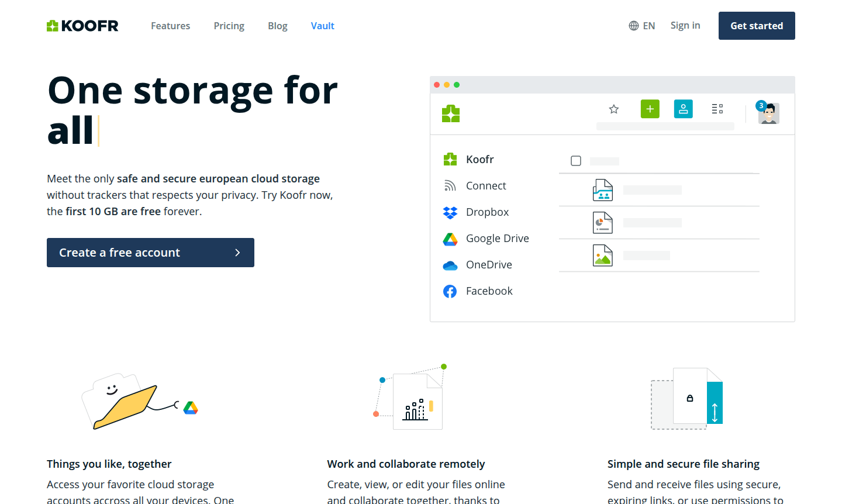
Task: Click the OneDrive cloud icon
Action: point(450,265)
